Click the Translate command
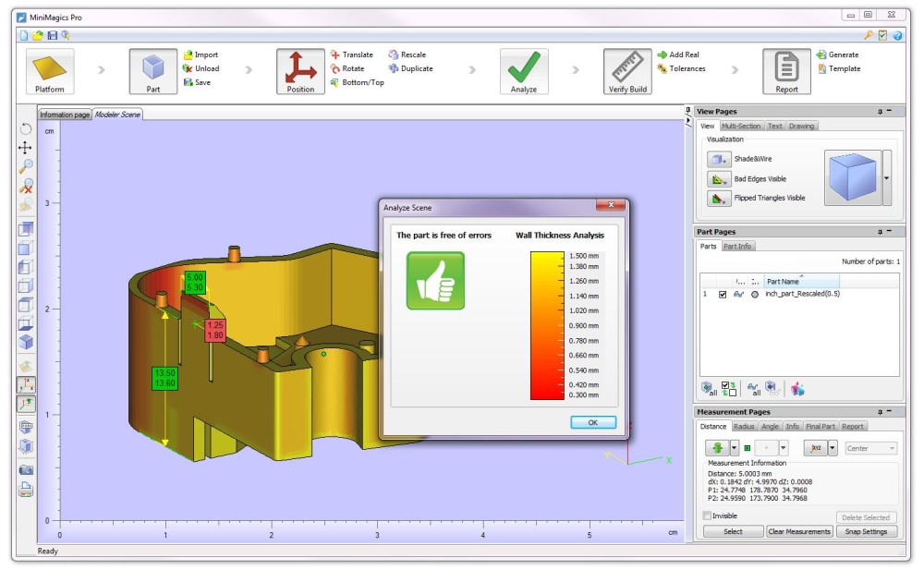Screen dimensions: 924x570 352,55
